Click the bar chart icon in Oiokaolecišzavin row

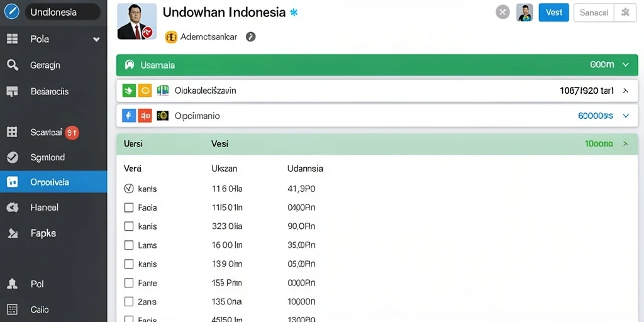pyautogui.click(x=163, y=91)
